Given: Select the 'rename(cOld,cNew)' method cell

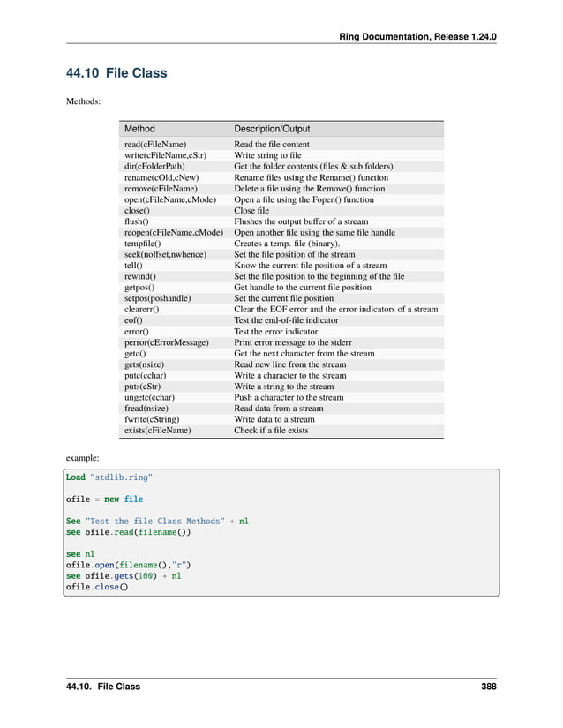Looking at the screenshot, I should [161, 177].
